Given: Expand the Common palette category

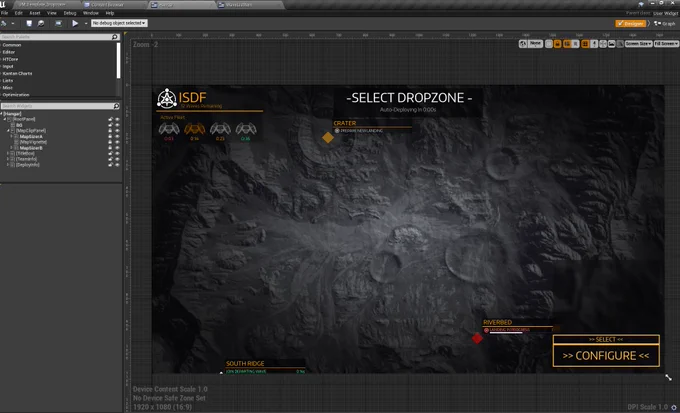Looking at the screenshot, I should (1, 45).
